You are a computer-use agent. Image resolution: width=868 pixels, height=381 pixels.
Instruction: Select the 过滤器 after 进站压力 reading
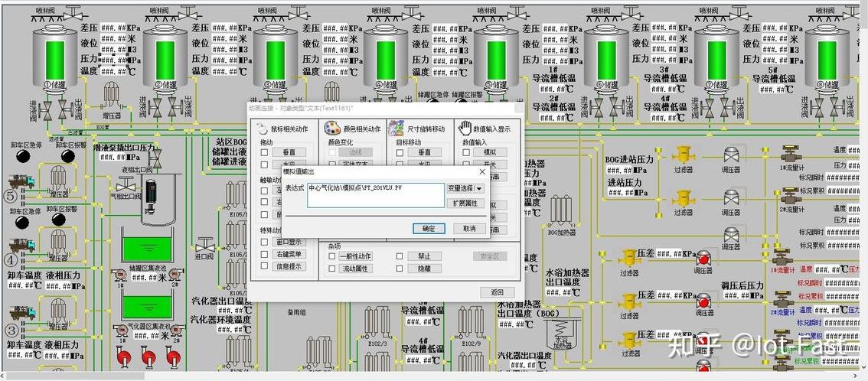coord(684,197)
